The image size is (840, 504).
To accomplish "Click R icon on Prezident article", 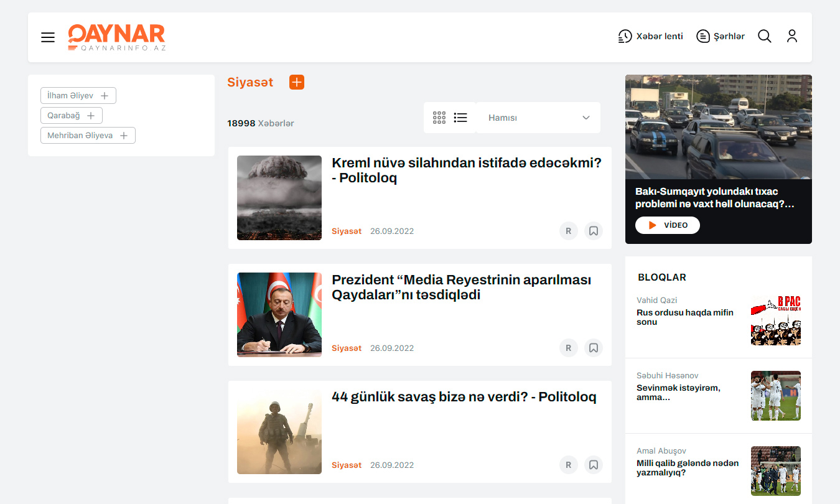I will [568, 348].
